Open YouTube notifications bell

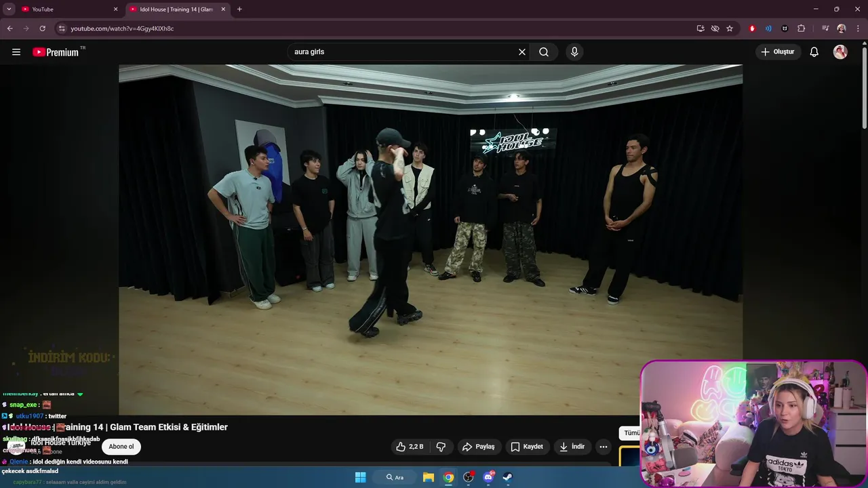814,52
